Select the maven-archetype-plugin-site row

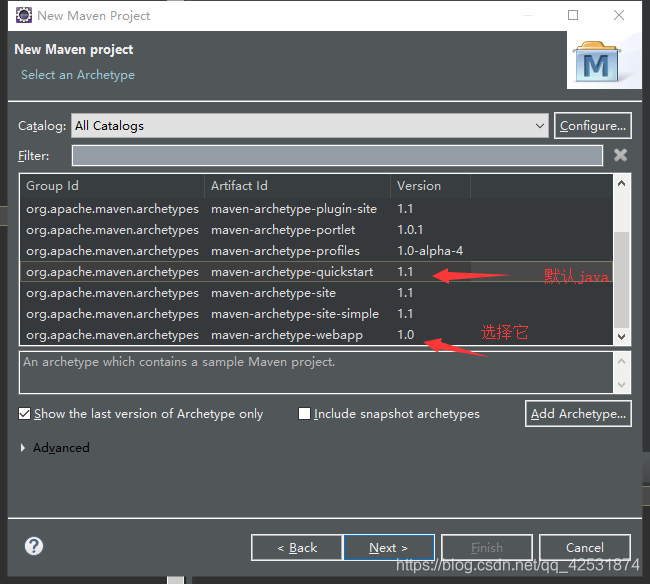point(316,208)
